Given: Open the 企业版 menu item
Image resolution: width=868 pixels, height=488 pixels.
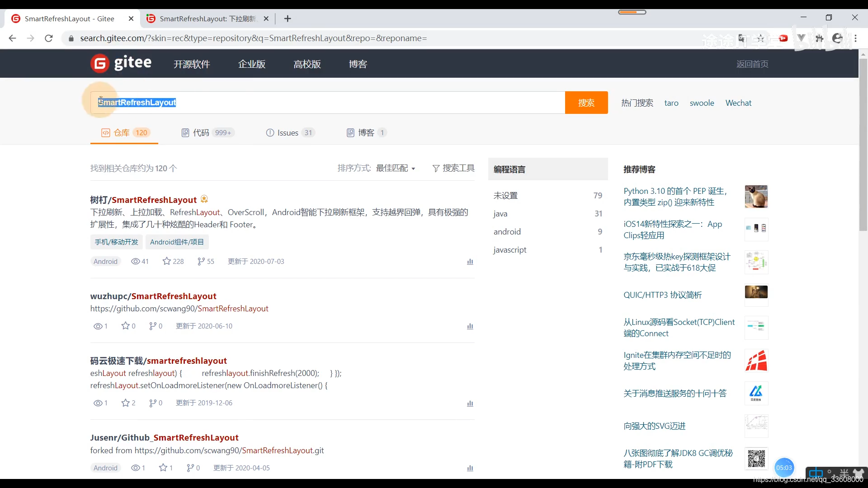Looking at the screenshot, I should click(x=252, y=64).
